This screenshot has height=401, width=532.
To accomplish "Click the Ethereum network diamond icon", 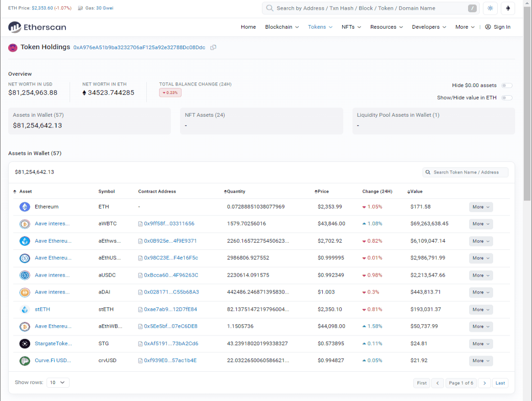I will point(508,8).
